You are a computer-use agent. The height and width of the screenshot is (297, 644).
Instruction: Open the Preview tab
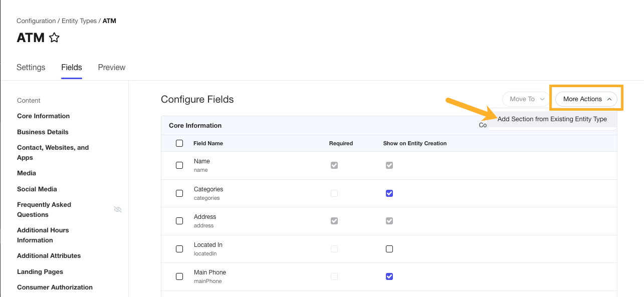pos(112,68)
